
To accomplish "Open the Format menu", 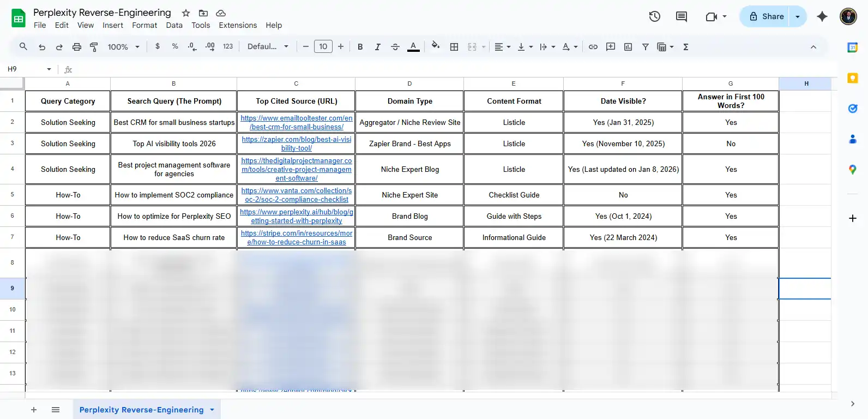I will [144, 25].
